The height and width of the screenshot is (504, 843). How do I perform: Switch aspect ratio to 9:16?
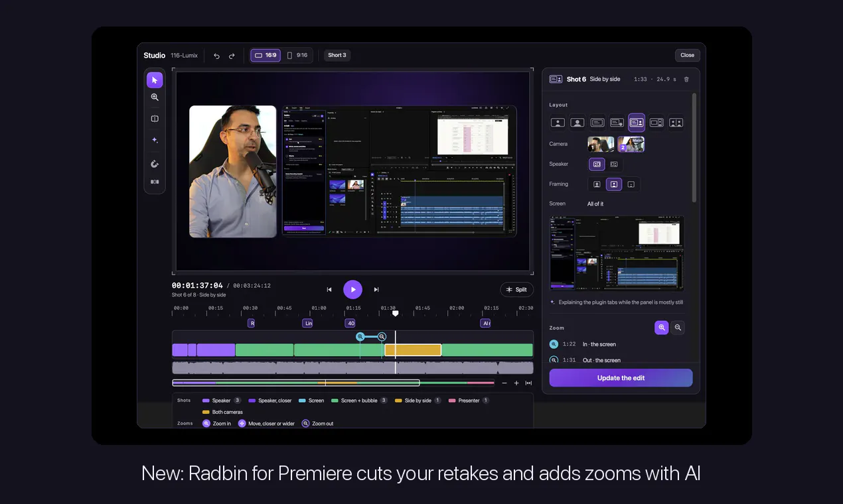(297, 56)
